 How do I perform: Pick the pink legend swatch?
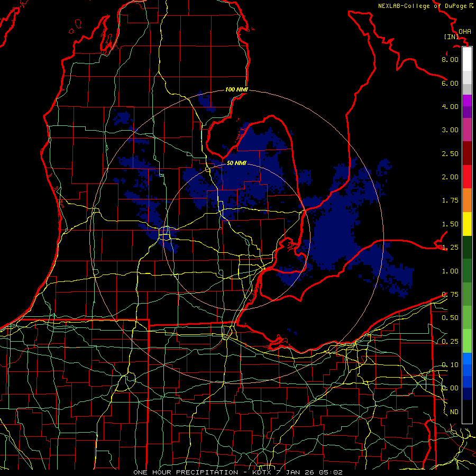pos(467,130)
